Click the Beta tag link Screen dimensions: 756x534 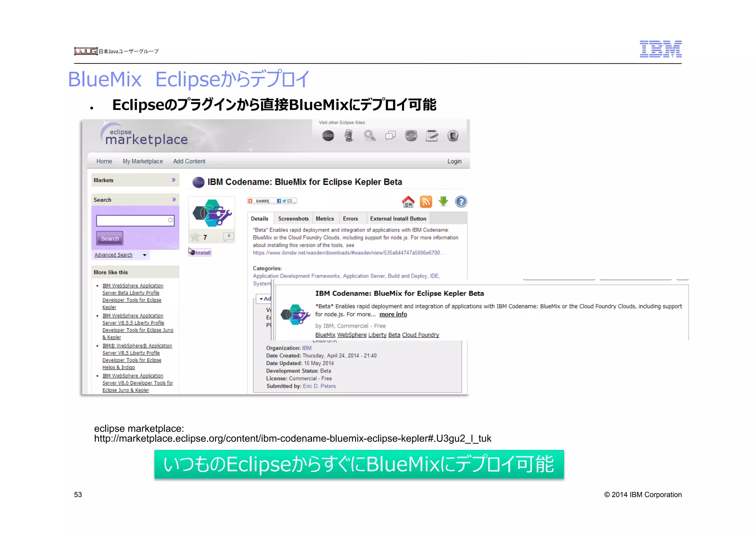pos(394,335)
